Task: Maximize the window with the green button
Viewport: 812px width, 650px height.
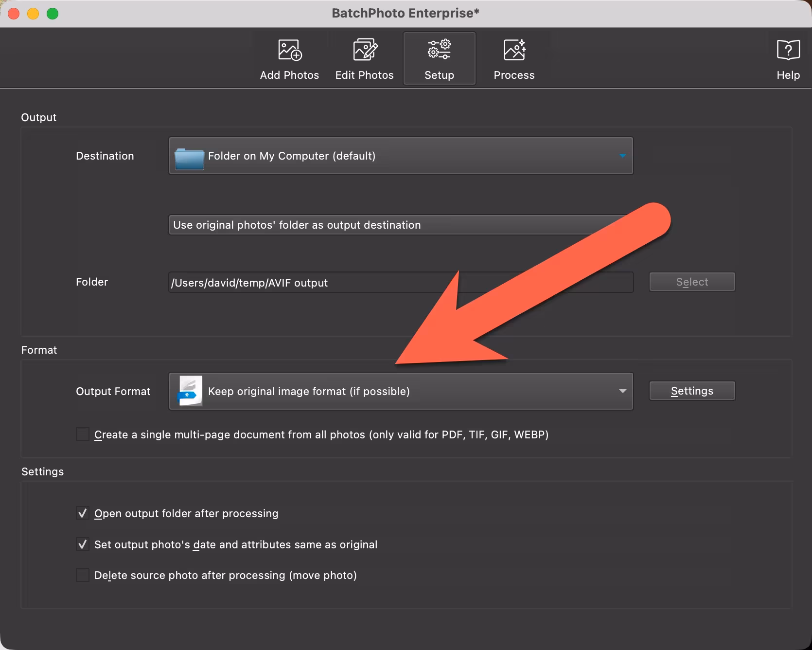Action: click(x=53, y=14)
